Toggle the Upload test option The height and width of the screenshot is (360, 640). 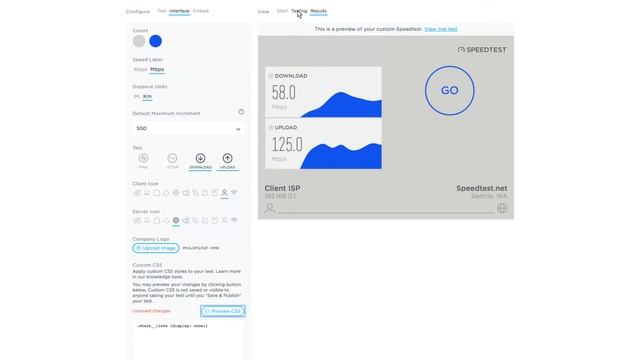[228, 161]
